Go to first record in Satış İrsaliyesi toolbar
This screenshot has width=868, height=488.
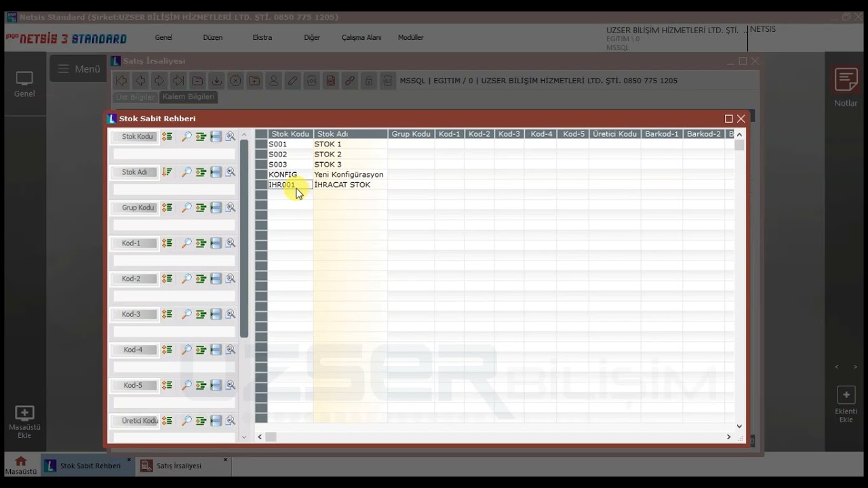[121, 81]
